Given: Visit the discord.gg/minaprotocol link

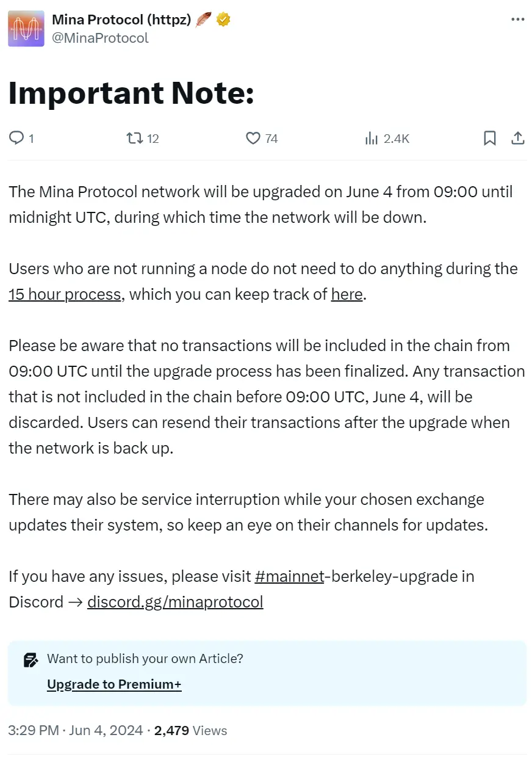Looking at the screenshot, I should tap(175, 602).
